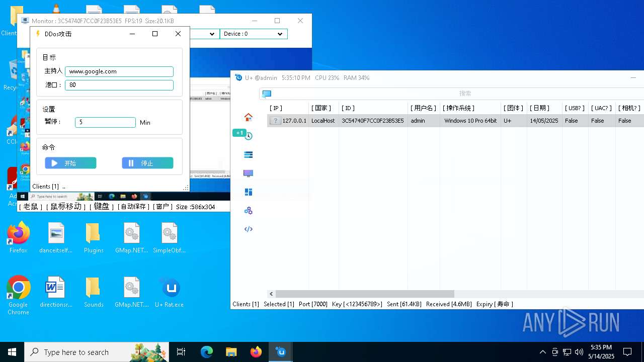
Task: Open the Device : 0 dropdown
Action: (x=254, y=34)
